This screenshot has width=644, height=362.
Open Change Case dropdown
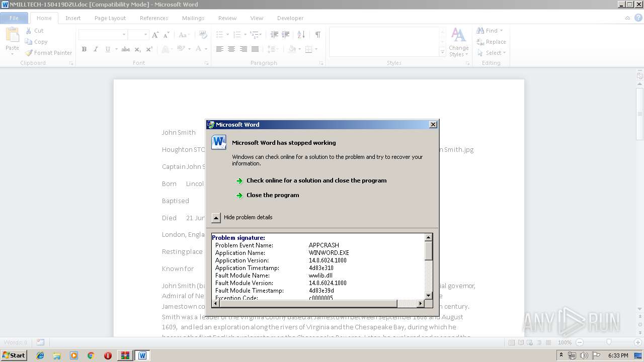(183, 35)
